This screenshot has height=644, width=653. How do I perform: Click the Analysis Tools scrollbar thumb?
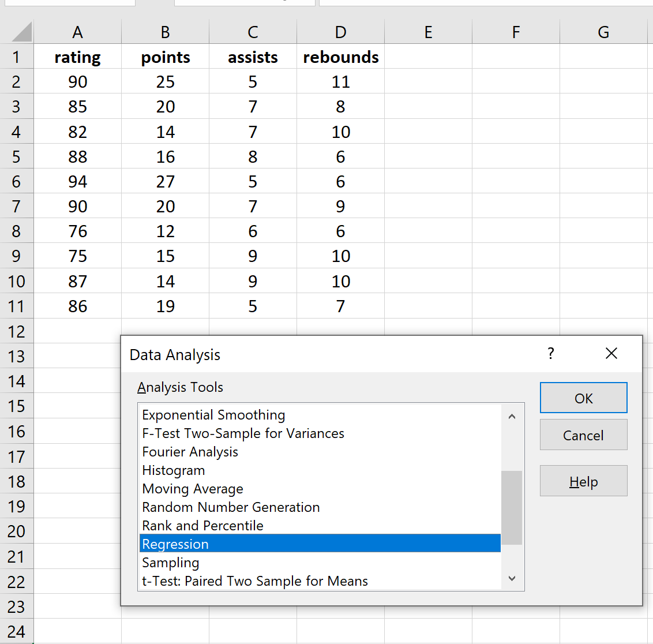coord(512,507)
